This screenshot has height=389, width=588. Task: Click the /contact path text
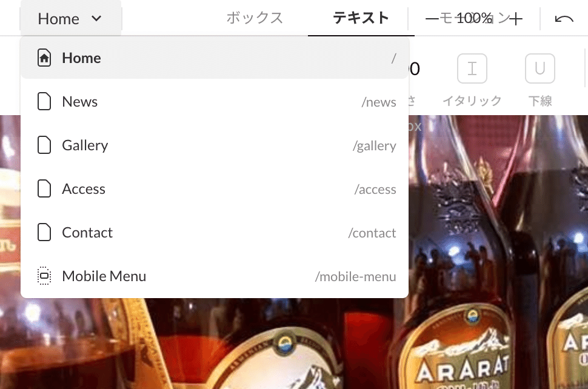pyautogui.click(x=372, y=233)
